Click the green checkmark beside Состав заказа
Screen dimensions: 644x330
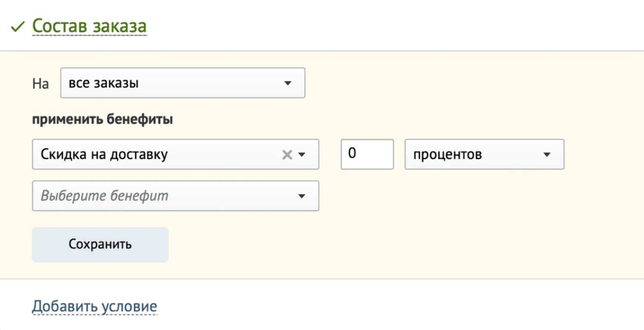(18, 27)
